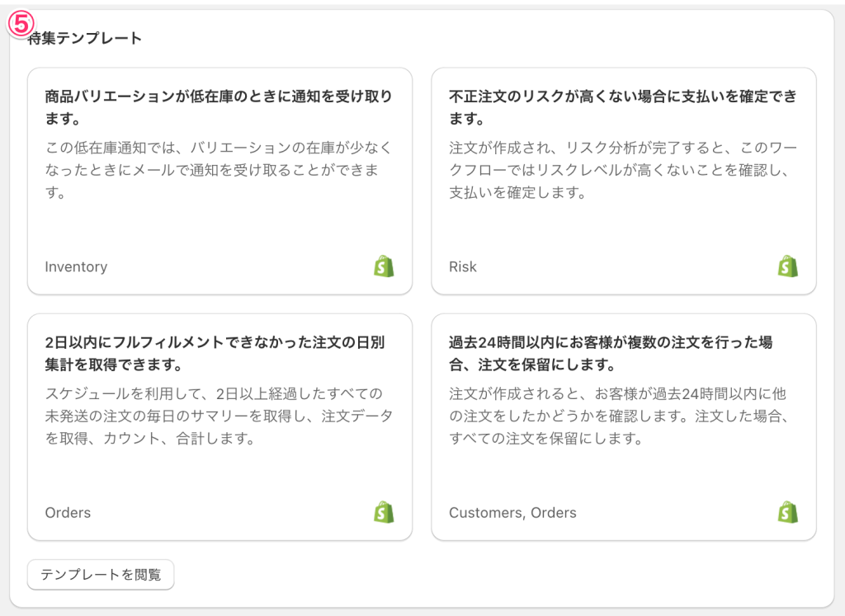
Task: Click the Shopify logo beside the Orders label
Action: tap(384, 512)
